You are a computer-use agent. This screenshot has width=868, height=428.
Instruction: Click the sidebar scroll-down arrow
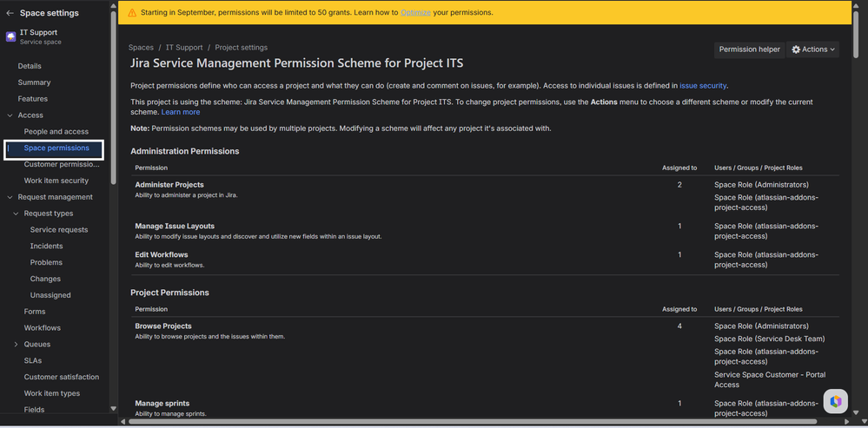click(x=114, y=409)
